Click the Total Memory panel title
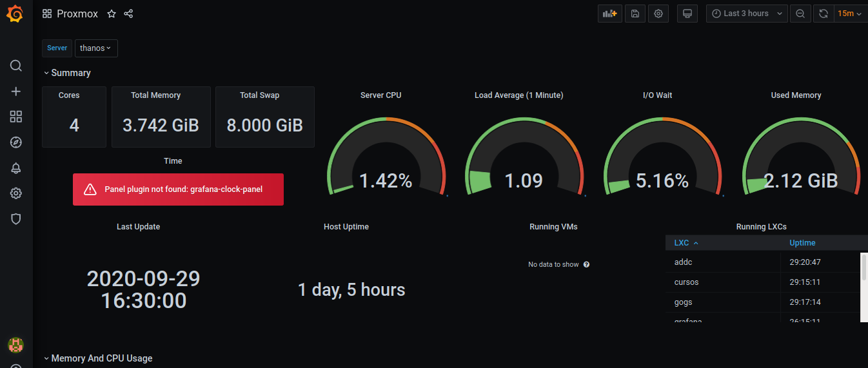The width and height of the screenshot is (868, 368). 155,95
